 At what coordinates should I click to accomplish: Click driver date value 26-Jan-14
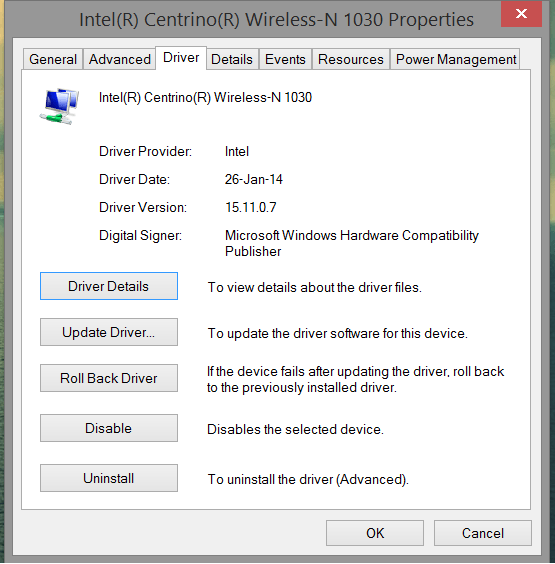[254, 179]
